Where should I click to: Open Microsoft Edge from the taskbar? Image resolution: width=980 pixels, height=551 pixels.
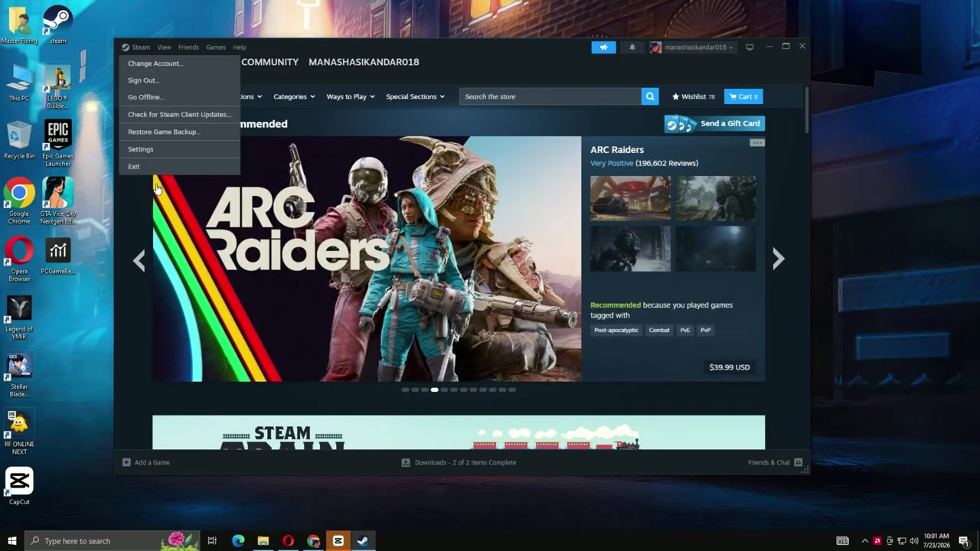(x=238, y=541)
